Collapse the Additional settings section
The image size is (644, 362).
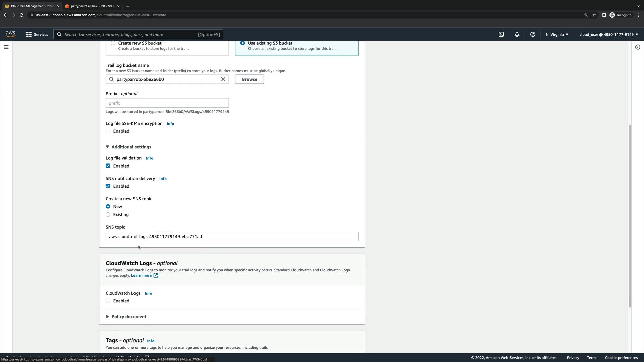(128, 147)
